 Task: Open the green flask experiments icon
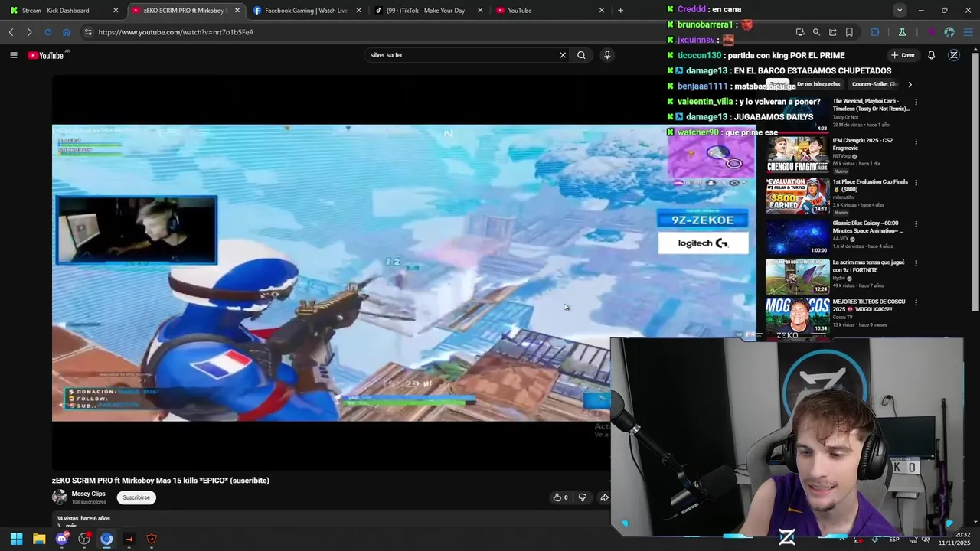(x=902, y=32)
